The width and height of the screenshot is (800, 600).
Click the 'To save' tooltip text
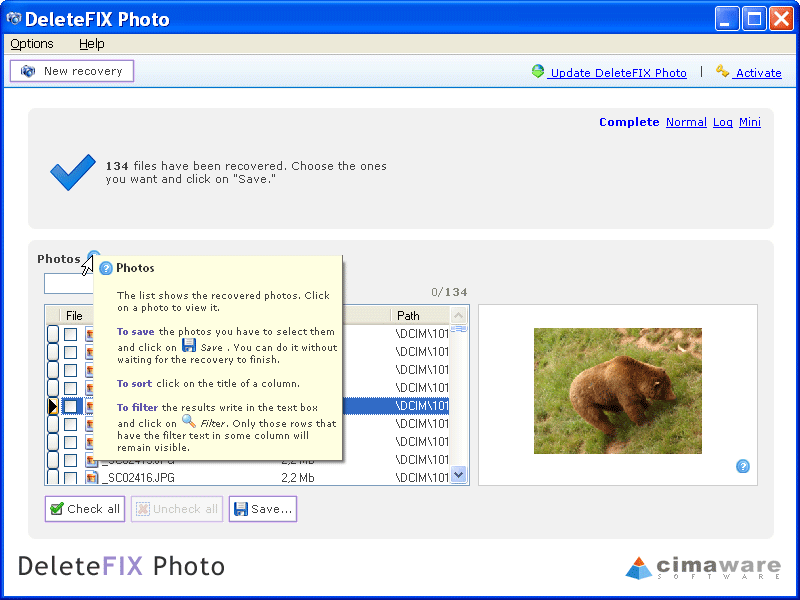(x=135, y=332)
